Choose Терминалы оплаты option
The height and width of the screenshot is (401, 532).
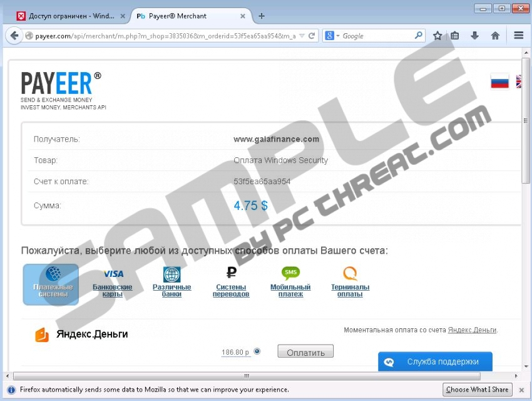click(x=350, y=283)
